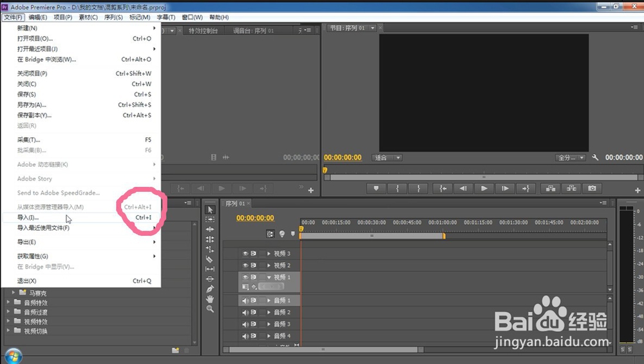Add a marker in timeline header
Viewport: 644px width, 364px height.
pyautogui.click(x=293, y=234)
